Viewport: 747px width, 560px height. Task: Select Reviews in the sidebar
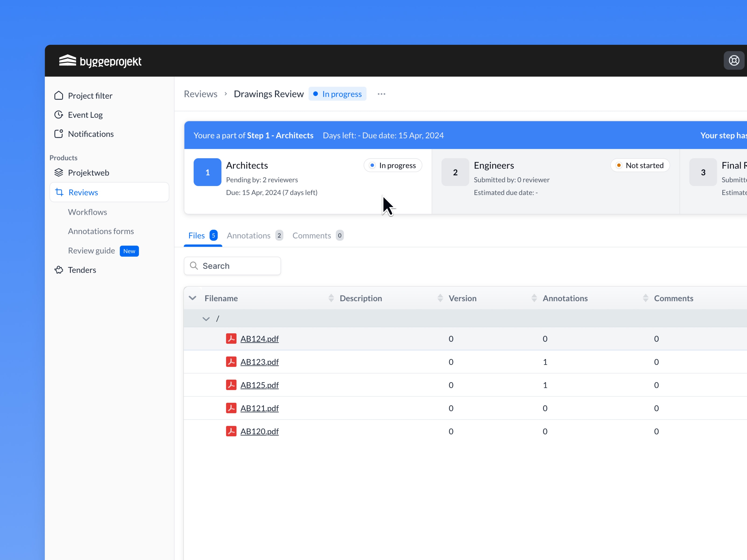pyautogui.click(x=83, y=192)
